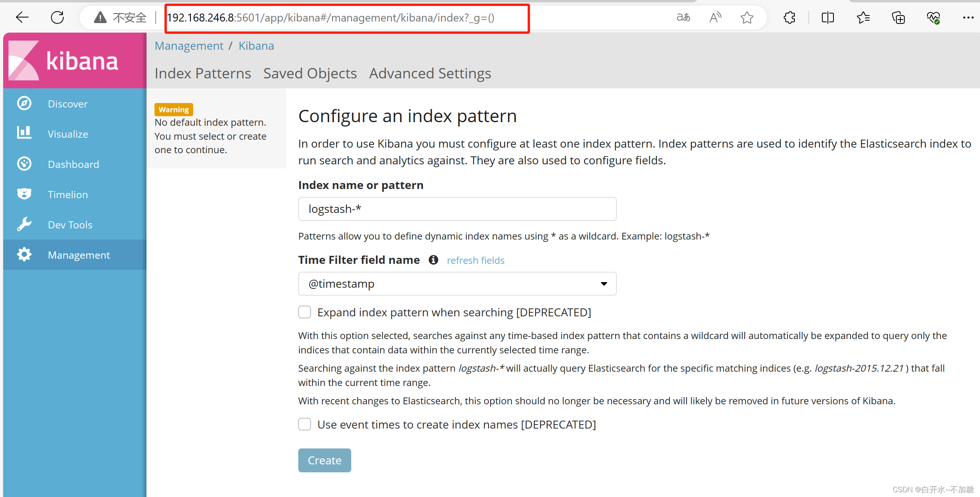The image size is (980, 497).
Task: Reload the page with the refresh icon
Action: [57, 18]
